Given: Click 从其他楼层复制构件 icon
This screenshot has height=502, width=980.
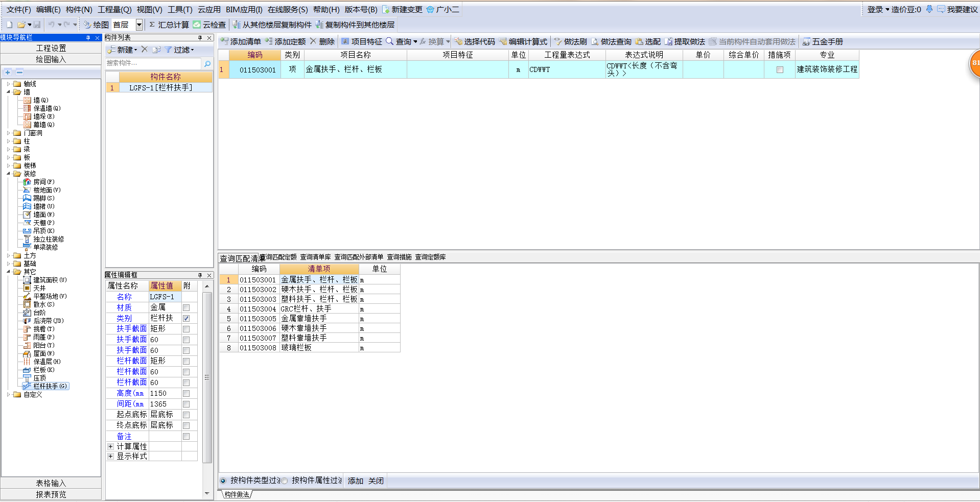Looking at the screenshot, I should click(x=237, y=25).
